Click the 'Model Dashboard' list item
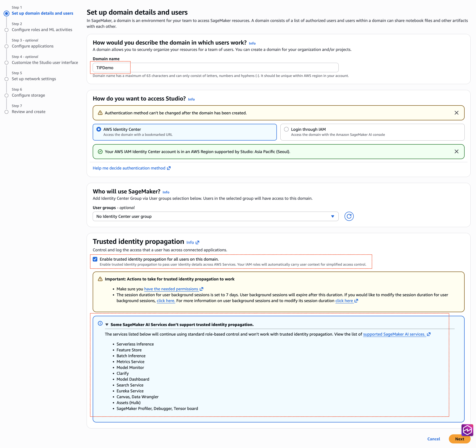Screen dimensions: 476x448 [133, 379]
